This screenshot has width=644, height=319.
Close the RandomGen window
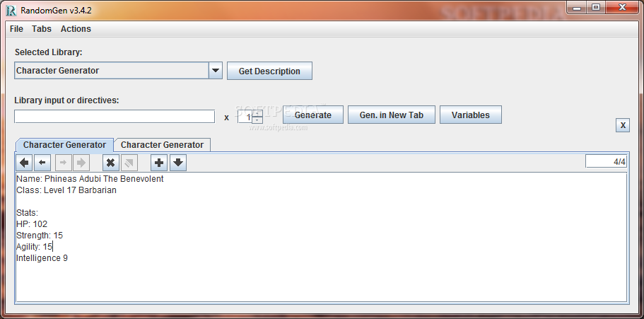click(x=622, y=7)
